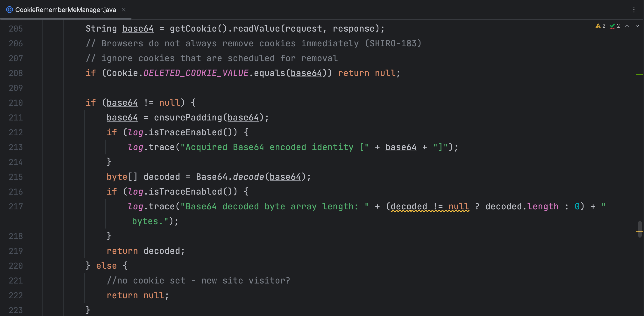Click the typo indicator showing 2
This screenshot has height=316, width=644.
(615, 26)
